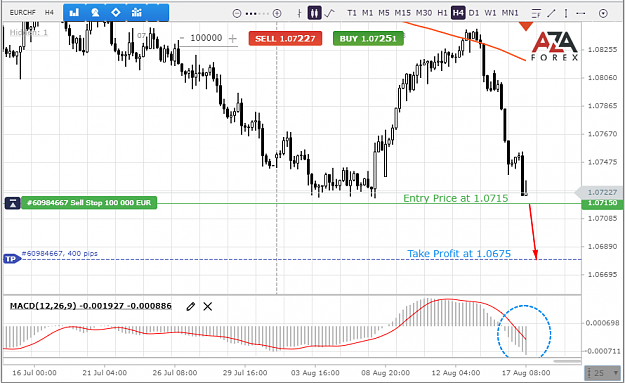
Task: Pick the vertical line drawing tool
Action: coord(566,14)
